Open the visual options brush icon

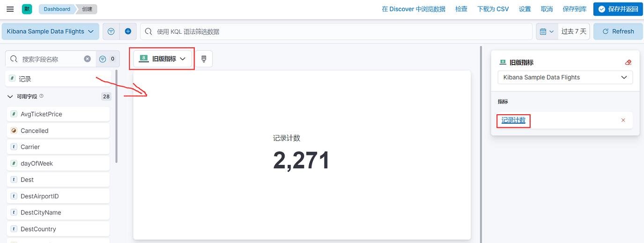click(x=204, y=59)
